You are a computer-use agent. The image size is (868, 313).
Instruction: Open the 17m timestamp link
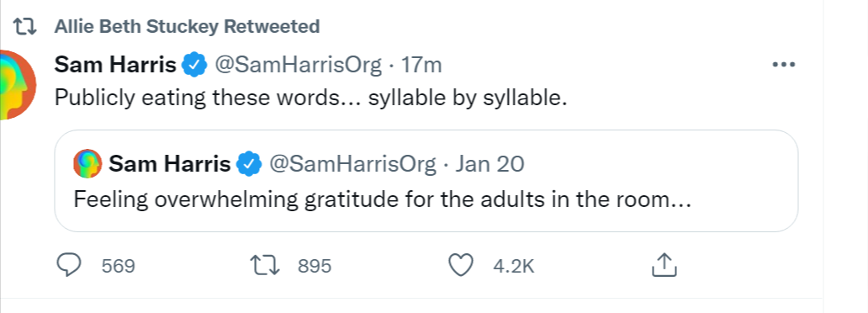[421, 66]
